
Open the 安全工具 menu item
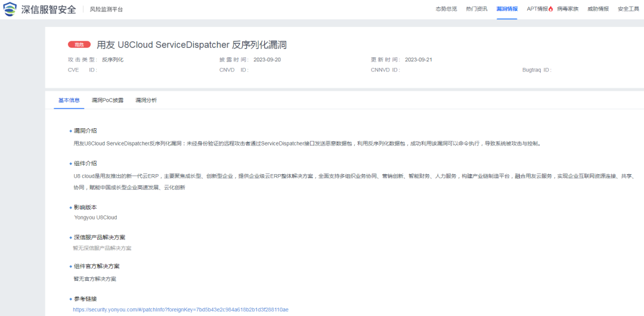[x=628, y=9]
